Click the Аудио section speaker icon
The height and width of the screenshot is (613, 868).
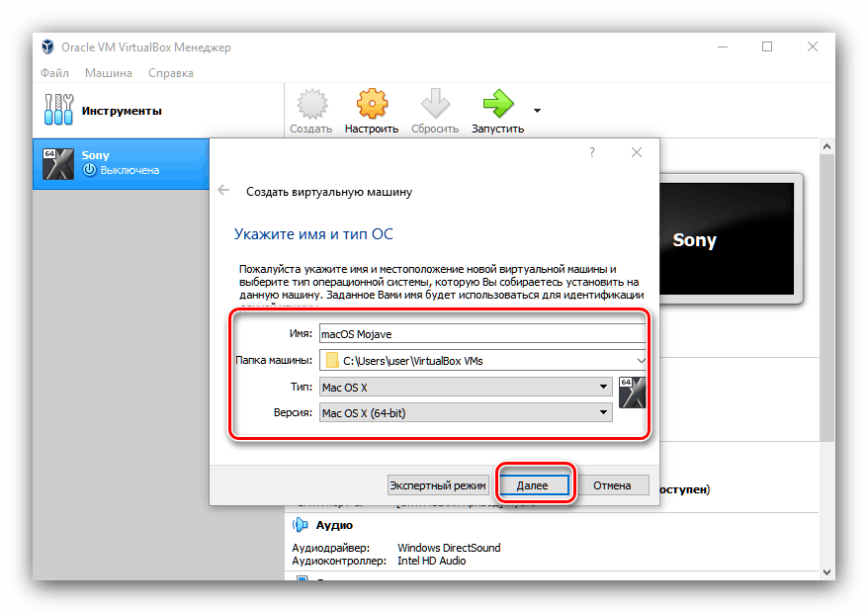click(x=300, y=524)
